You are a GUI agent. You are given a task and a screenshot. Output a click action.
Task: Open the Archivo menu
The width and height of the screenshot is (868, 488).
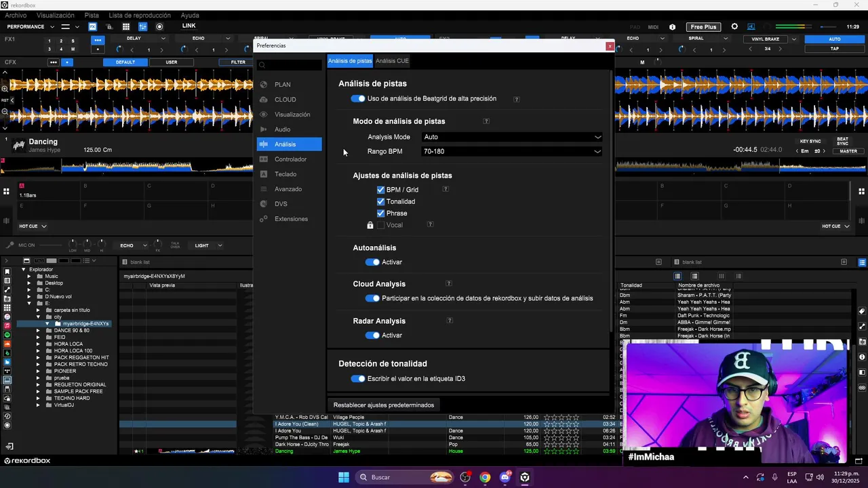click(x=16, y=15)
